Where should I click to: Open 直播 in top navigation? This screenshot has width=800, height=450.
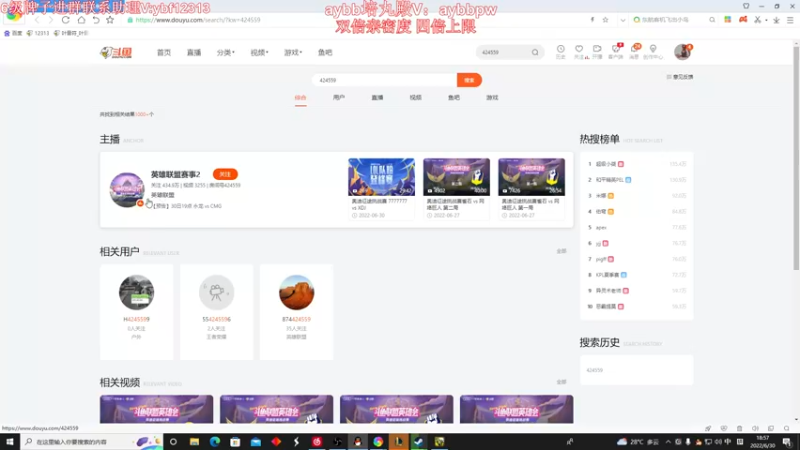click(x=194, y=53)
